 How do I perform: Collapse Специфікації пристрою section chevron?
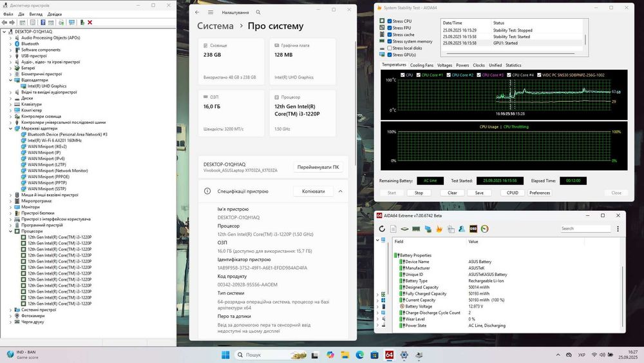click(341, 191)
